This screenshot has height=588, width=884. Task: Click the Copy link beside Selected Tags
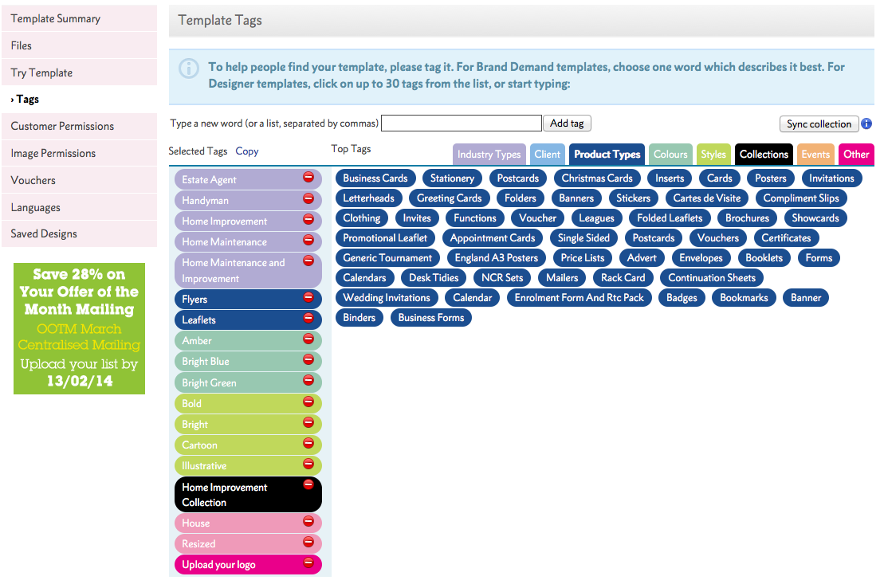pyautogui.click(x=247, y=151)
